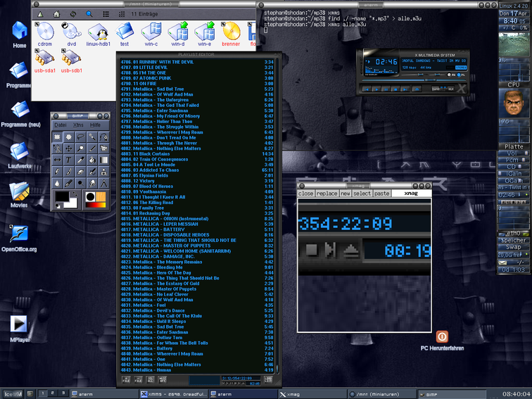Screen dimensions: 532x399
Task: Select the measure compass tool in GIMP
Action: coord(103,183)
